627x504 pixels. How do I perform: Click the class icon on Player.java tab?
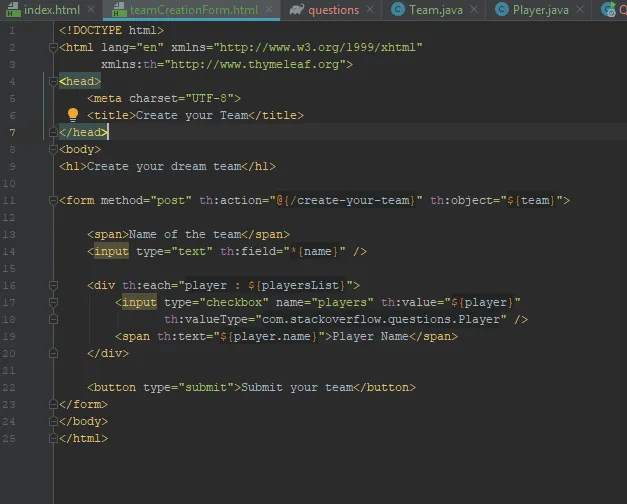coord(502,10)
